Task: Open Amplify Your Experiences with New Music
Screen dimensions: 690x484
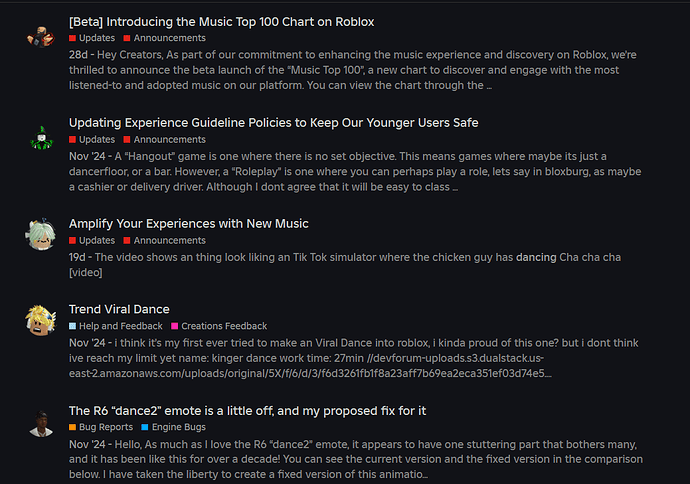Action: [188, 223]
